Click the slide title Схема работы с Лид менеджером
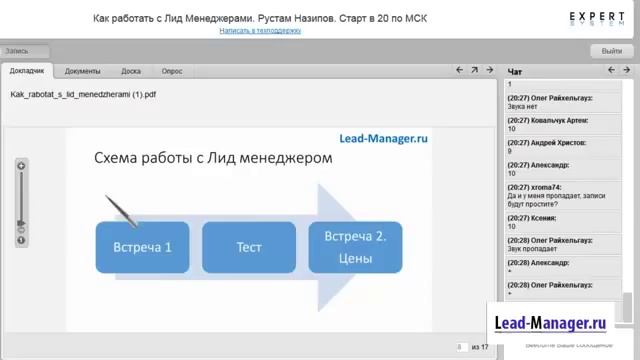 213,158
